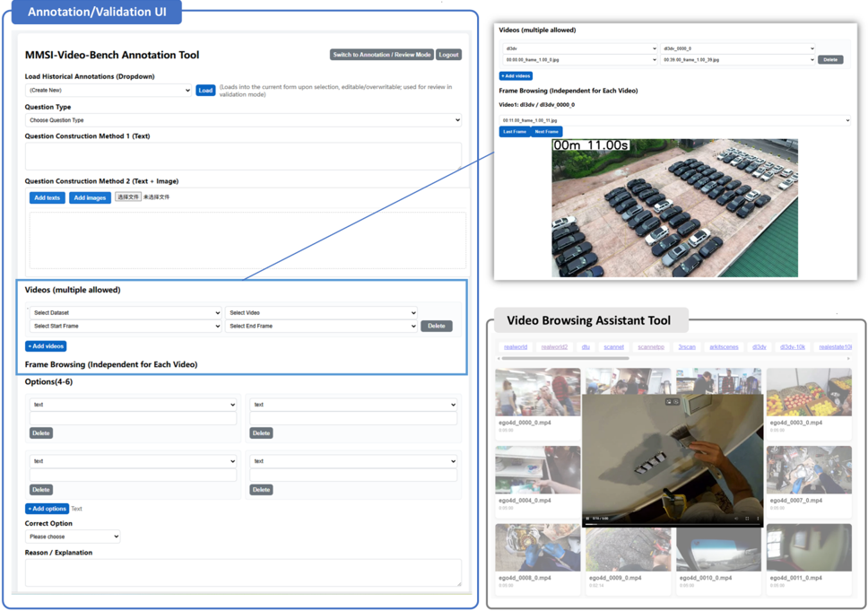
Task: Pause the playing ego4d video preview
Action: pos(588,519)
